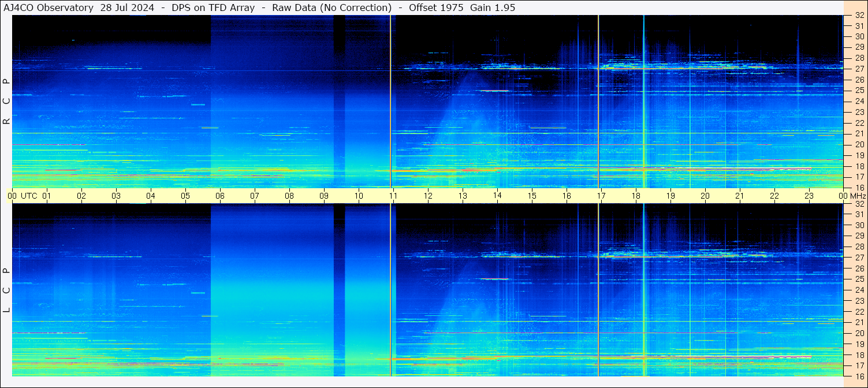This screenshot has height=388, width=868.
Task: Click the 23 hour time label
Action: 809,196
